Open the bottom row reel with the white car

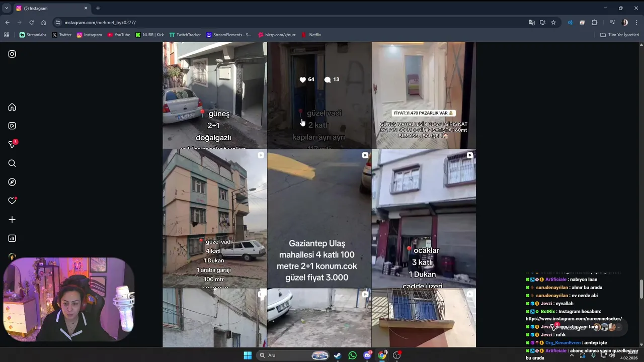click(x=319, y=318)
